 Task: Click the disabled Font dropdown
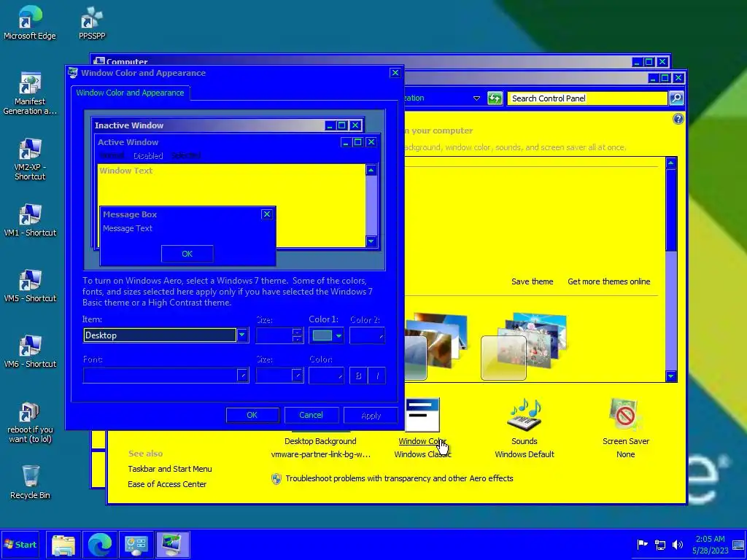(x=166, y=376)
